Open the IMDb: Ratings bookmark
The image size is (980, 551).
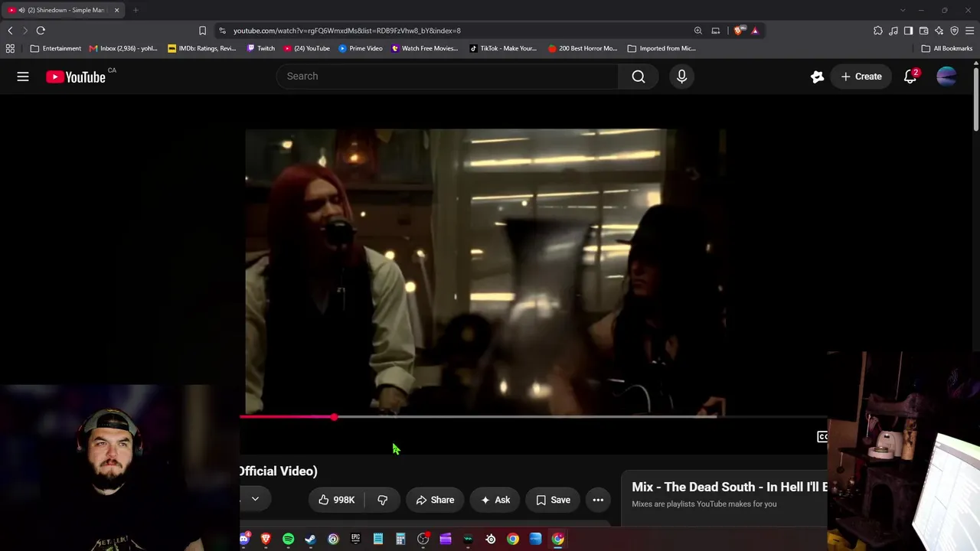202,48
